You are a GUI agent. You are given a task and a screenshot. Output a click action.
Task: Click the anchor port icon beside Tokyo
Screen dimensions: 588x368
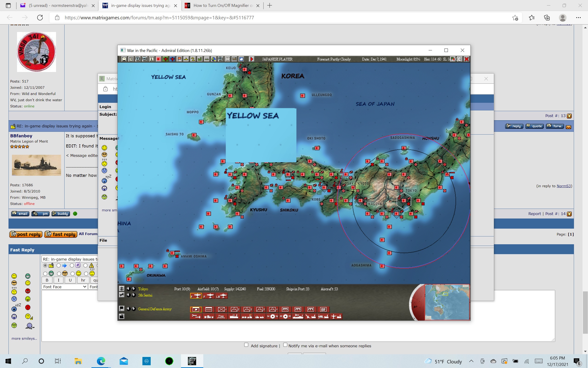122,288
